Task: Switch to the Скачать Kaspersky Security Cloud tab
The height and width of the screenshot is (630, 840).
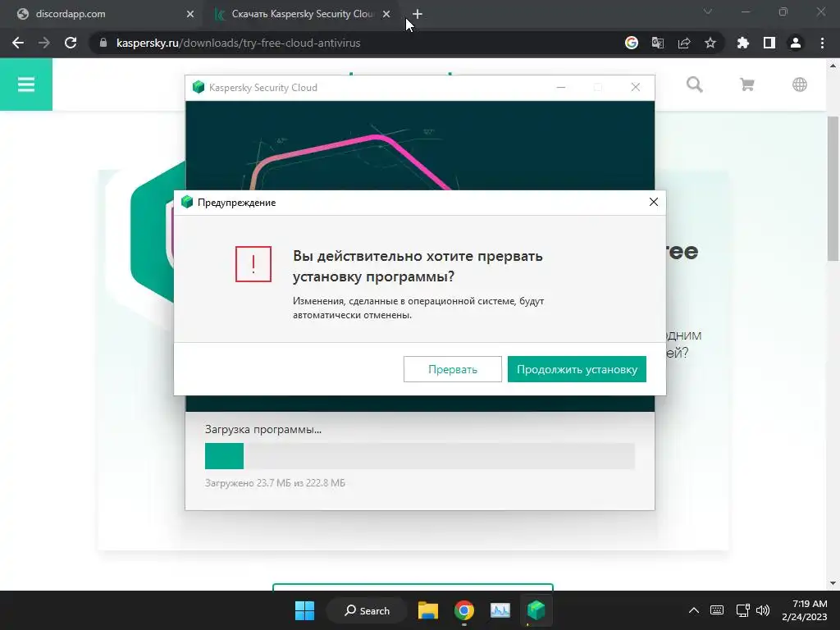Action: click(303, 14)
